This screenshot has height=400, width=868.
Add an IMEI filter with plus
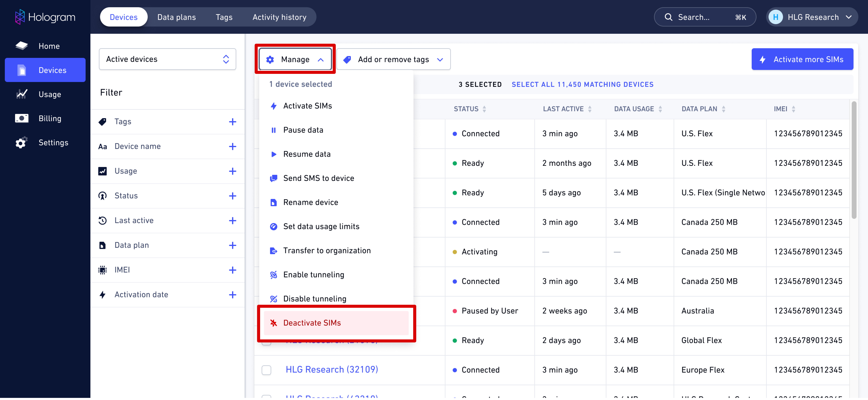coord(233,270)
